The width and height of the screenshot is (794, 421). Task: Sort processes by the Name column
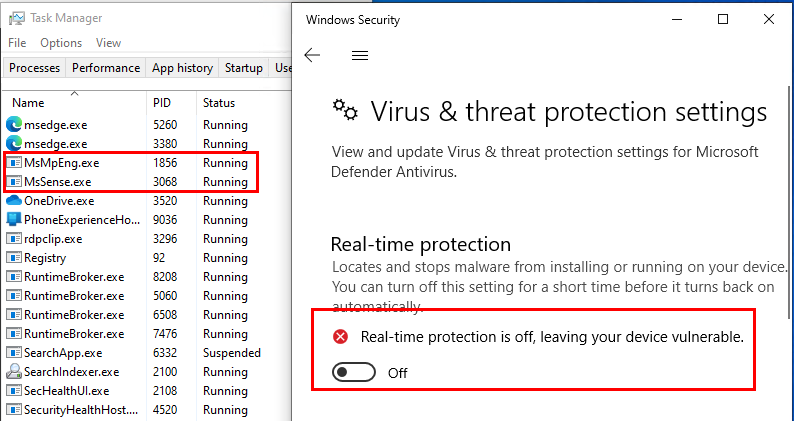pos(28,103)
